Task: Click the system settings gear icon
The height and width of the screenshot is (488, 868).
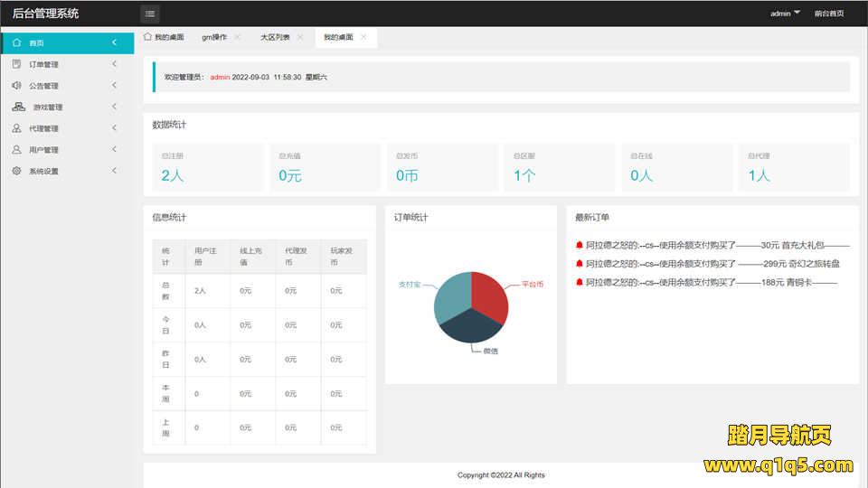Action: click(x=16, y=171)
